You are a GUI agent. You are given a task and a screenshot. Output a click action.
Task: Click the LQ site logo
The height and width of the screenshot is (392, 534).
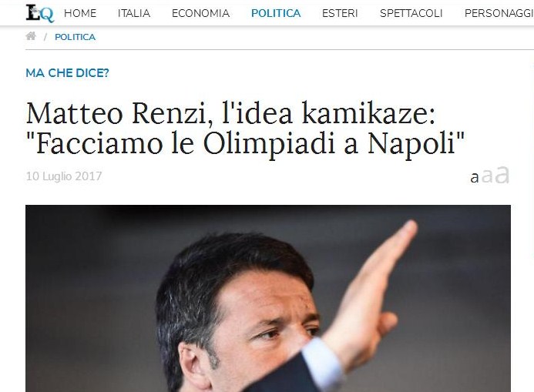point(40,13)
